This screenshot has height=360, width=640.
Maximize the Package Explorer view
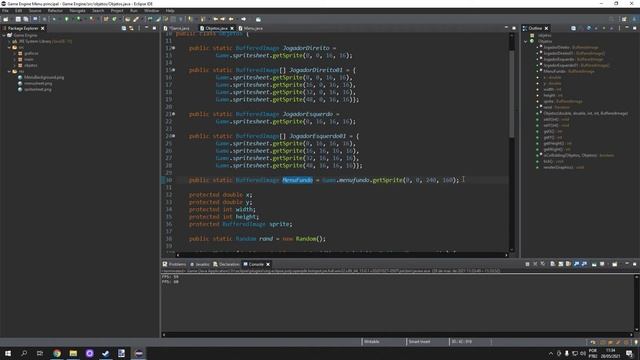[x=154, y=28]
